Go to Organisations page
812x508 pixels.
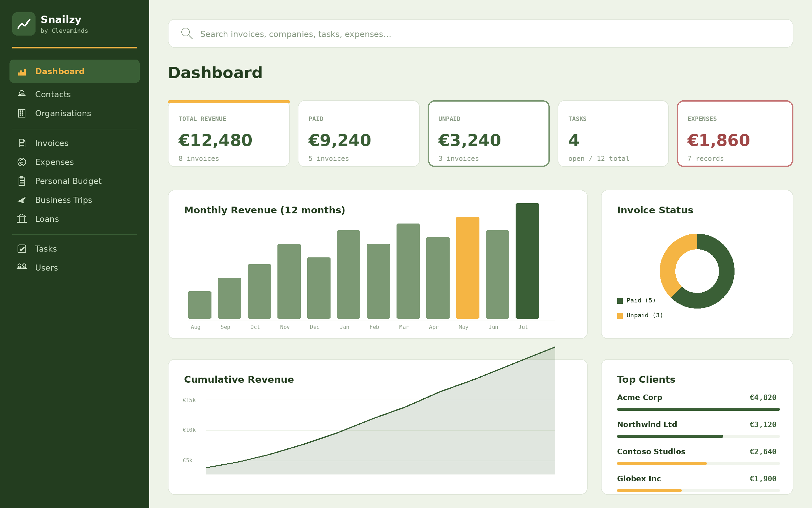point(63,113)
